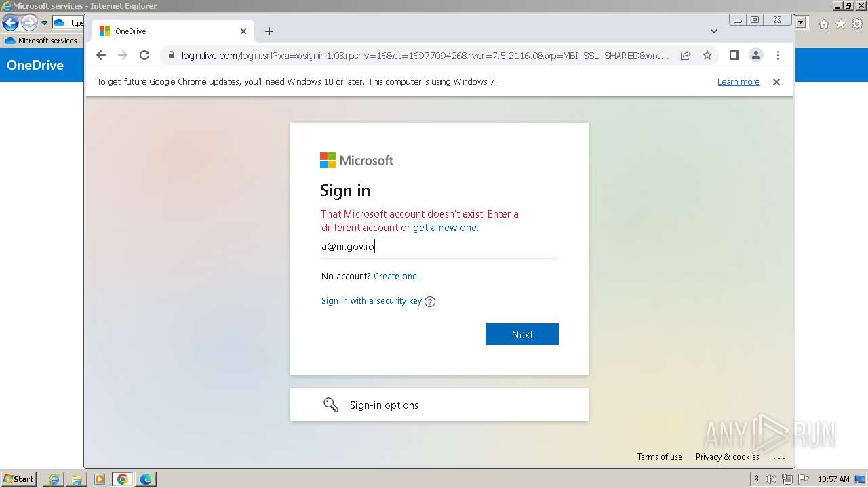Open the Privacy & cookies link
This screenshot has width=868, height=488.
coord(728,457)
